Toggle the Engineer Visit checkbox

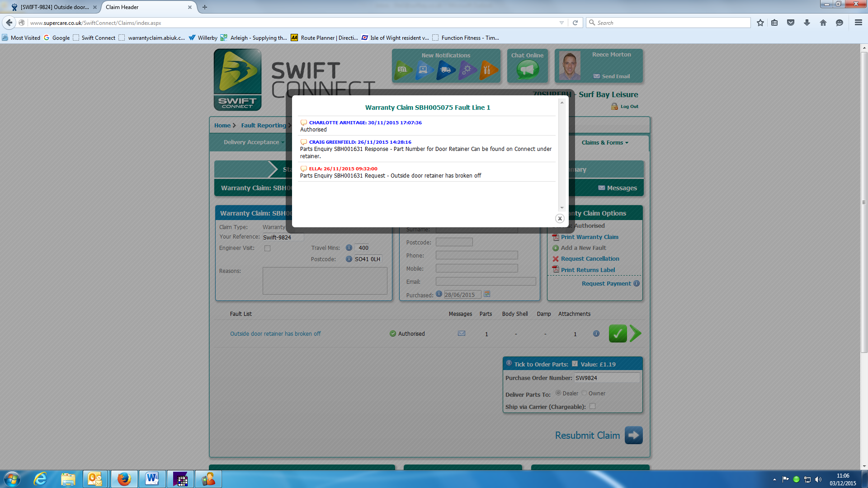pyautogui.click(x=267, y=248)
